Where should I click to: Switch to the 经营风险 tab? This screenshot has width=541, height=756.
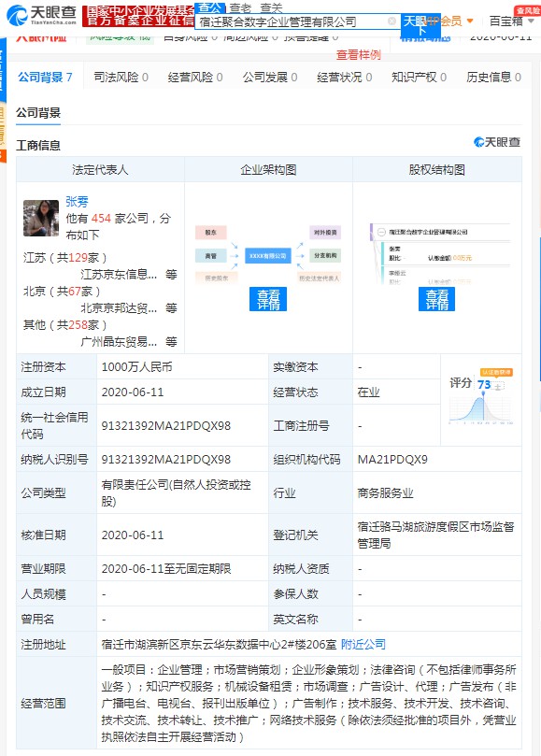pyautogui.click(x=195, y=78)
